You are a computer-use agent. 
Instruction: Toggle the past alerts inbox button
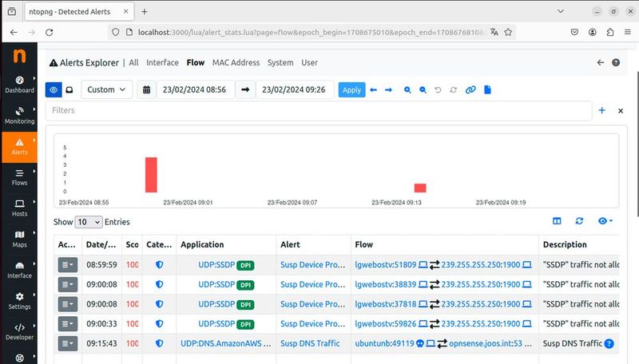tap(69, 90)
